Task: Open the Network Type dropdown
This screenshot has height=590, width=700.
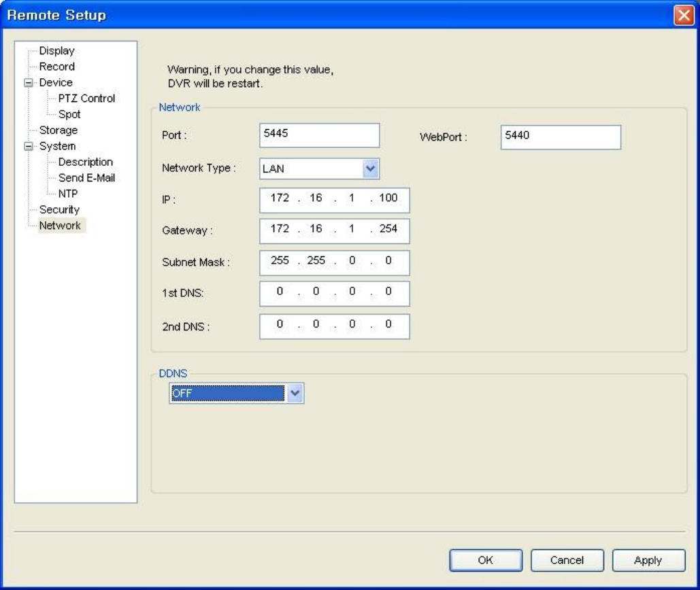Action: [370, 169]
